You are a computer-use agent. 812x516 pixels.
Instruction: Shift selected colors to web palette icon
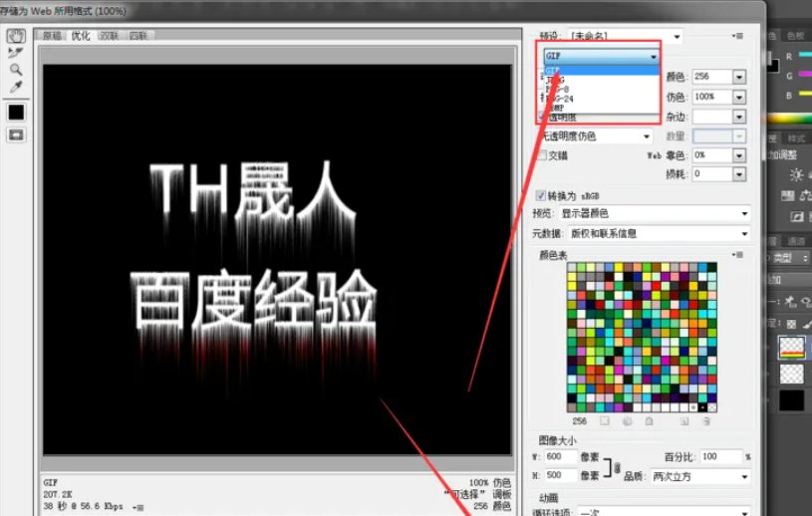coord(627,421)
